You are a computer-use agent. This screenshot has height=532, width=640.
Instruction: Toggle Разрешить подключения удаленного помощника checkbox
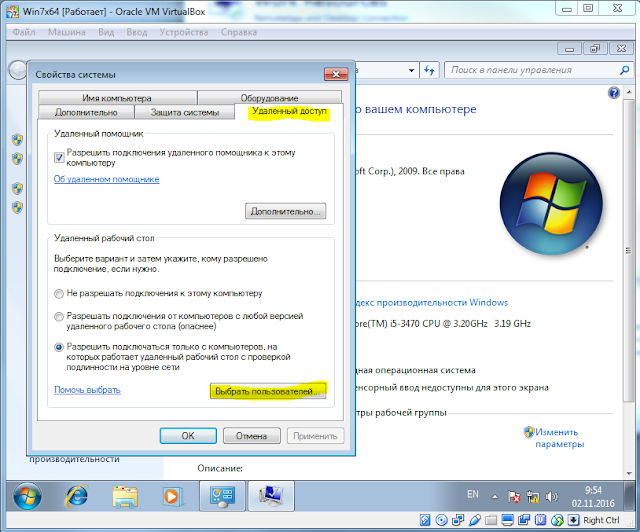coord(59,157)
